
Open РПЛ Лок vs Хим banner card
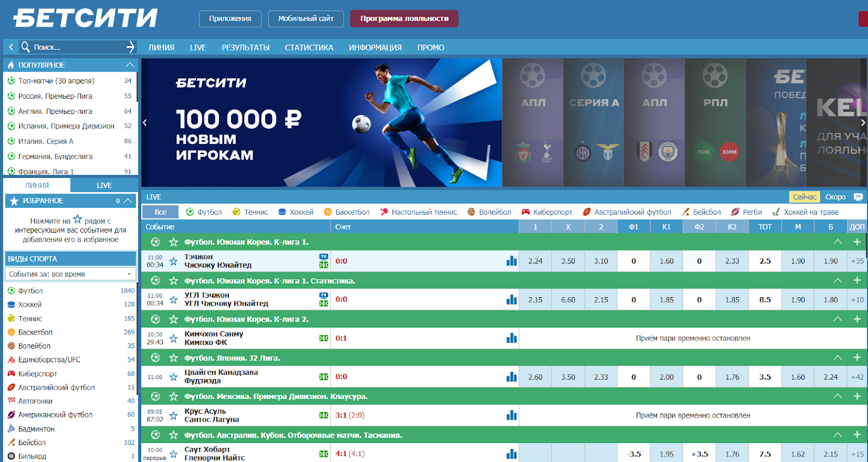click(x=715, y=123)
